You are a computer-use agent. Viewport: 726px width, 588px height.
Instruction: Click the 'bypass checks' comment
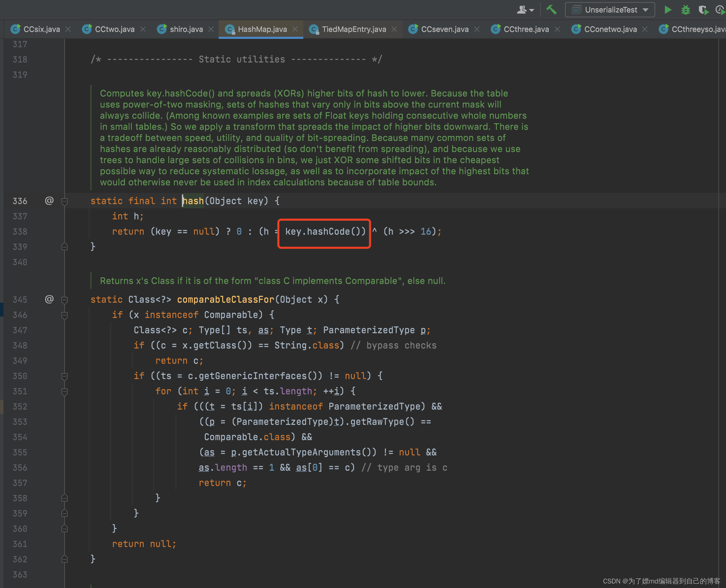click(x=394, y=345)
